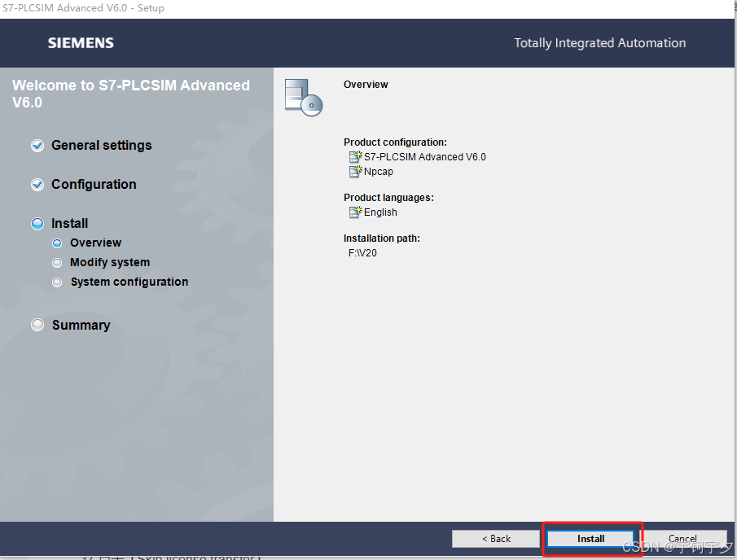This screenshot has height=560, width=737.
Task: Click the installation path F:\V20
Action: 362,253
